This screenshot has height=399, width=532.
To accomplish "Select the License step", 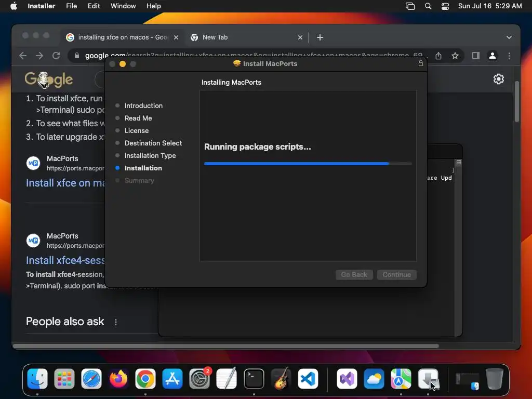I will [x=137, y=130].
